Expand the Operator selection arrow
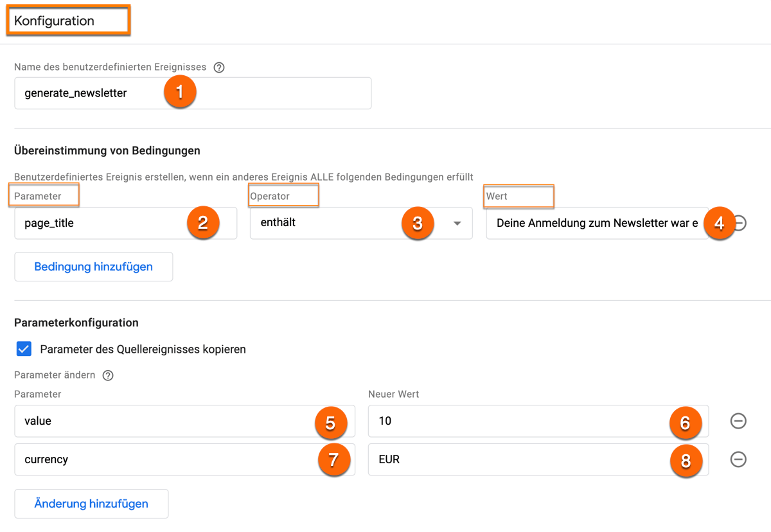Viewport: 771px width, 532px height. pos(456,223)
